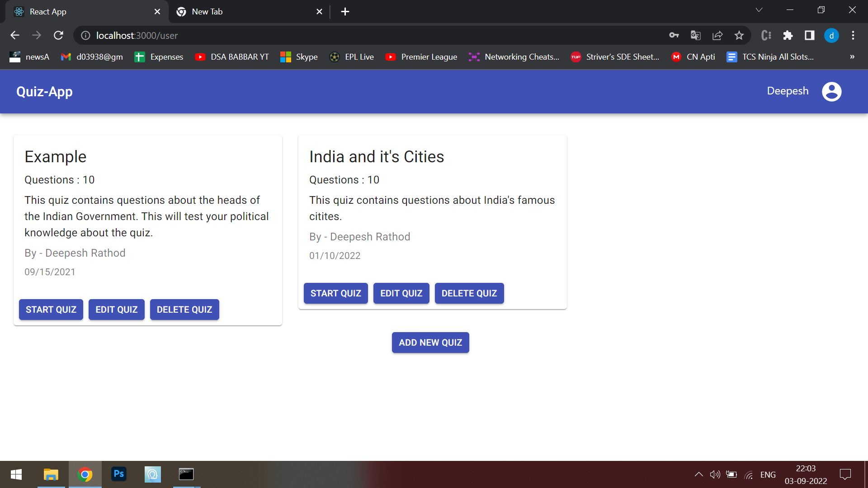Delete the India and it's Cities quiz
This screenshot has height=488, width=868.
point(469,293)
